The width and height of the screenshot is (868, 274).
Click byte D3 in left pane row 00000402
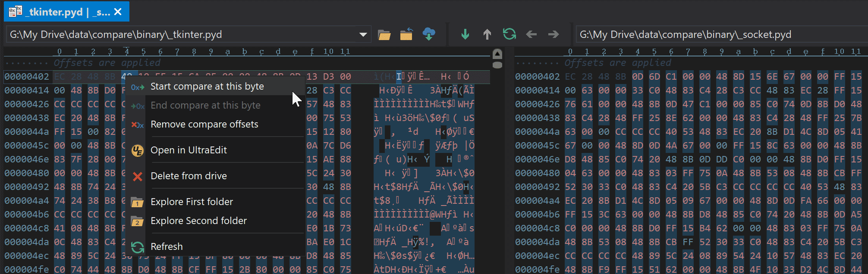[329, 77]
